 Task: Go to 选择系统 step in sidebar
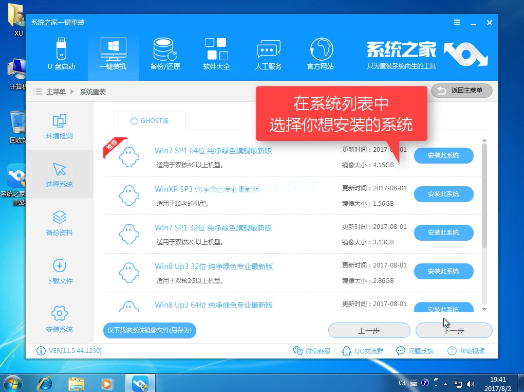click(x=59, y=174)
